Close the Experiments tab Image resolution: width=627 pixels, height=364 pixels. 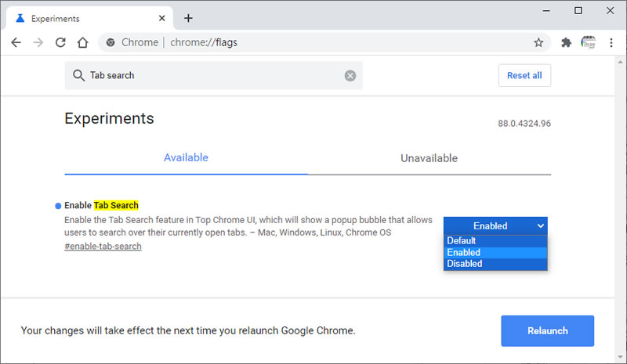tap(162, 18)
